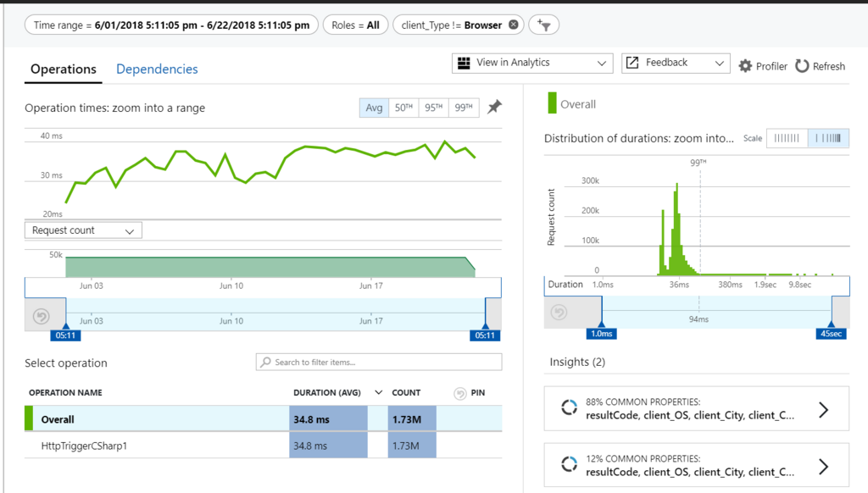Sort by OPERATION NAME column header

pyautogui.click(x=65, y=392)
